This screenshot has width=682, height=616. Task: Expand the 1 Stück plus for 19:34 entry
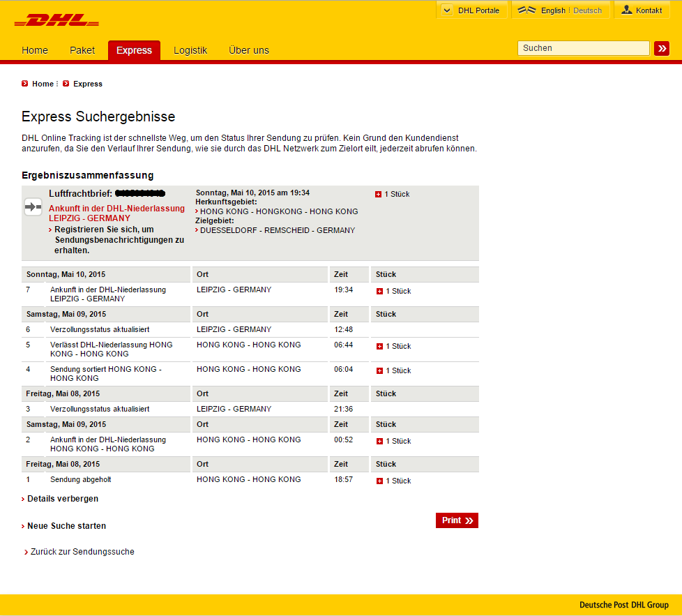point(380,291)
